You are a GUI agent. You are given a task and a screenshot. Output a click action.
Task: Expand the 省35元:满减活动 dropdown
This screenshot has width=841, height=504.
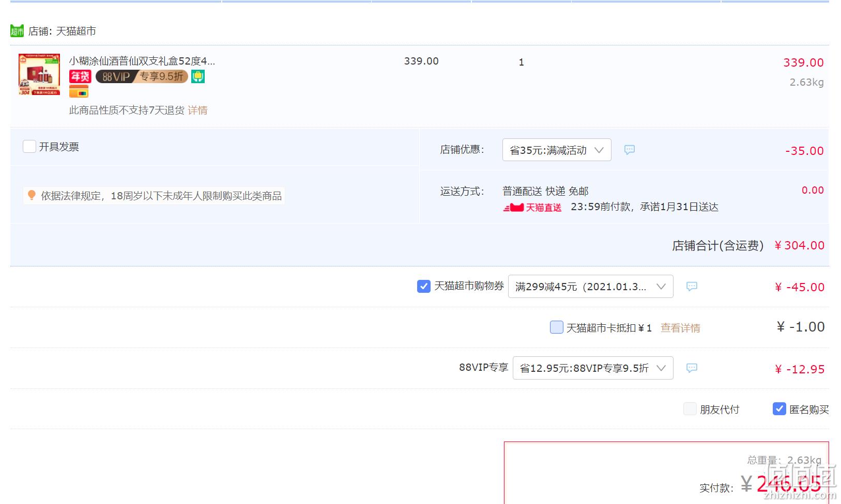coord(557,150)
